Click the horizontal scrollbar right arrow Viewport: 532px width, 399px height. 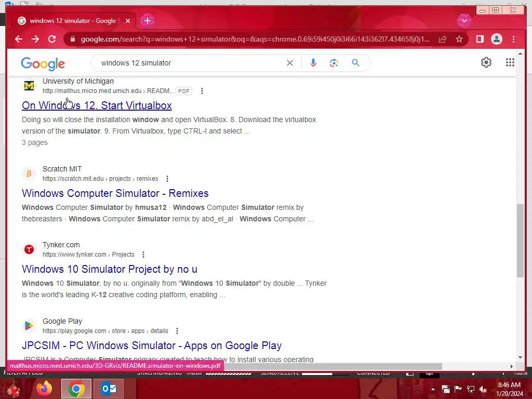point(512,366)
